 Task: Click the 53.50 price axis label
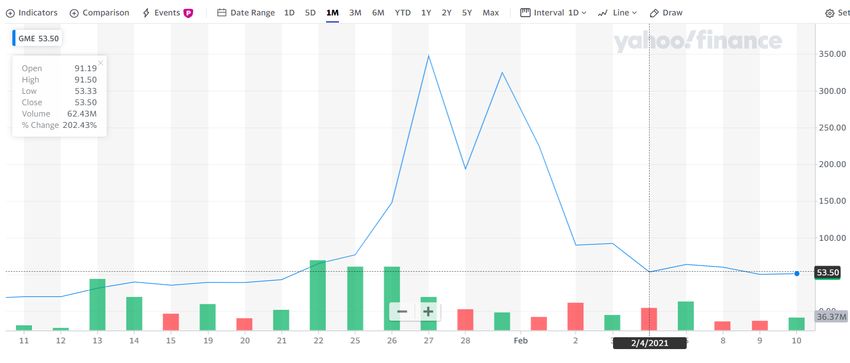(827, 273)
